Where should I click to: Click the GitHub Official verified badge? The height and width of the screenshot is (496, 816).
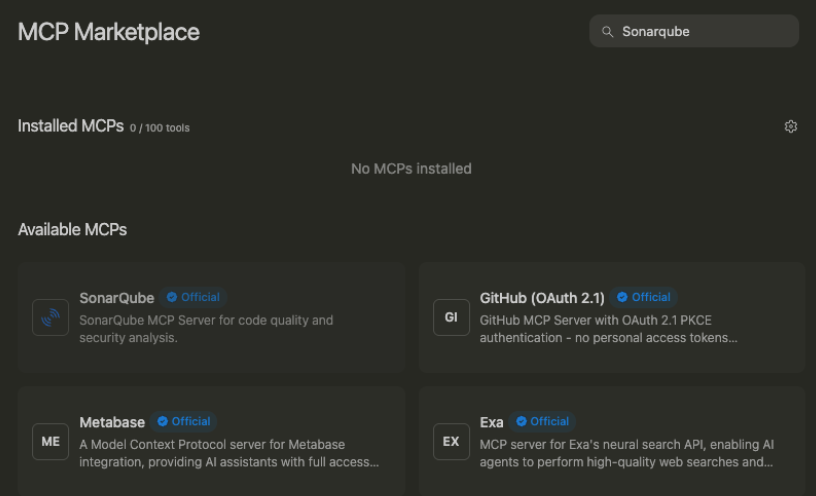pos(644,297)
